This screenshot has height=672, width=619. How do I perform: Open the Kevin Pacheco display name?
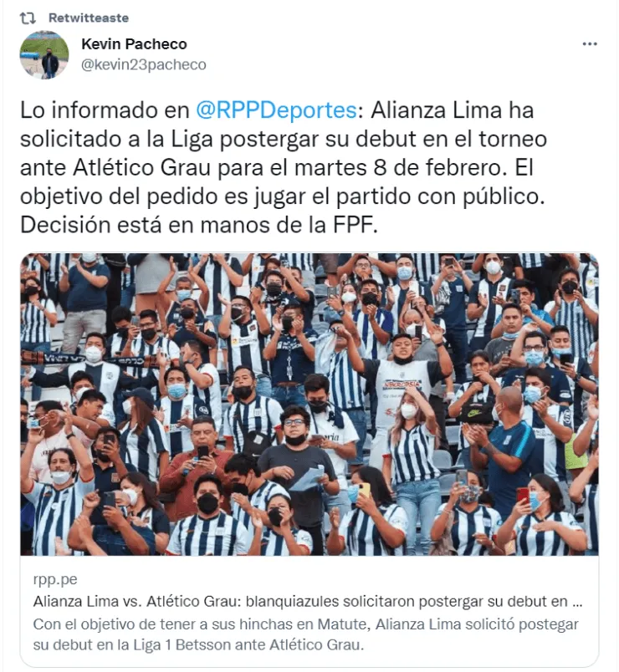tap(135, 43)
